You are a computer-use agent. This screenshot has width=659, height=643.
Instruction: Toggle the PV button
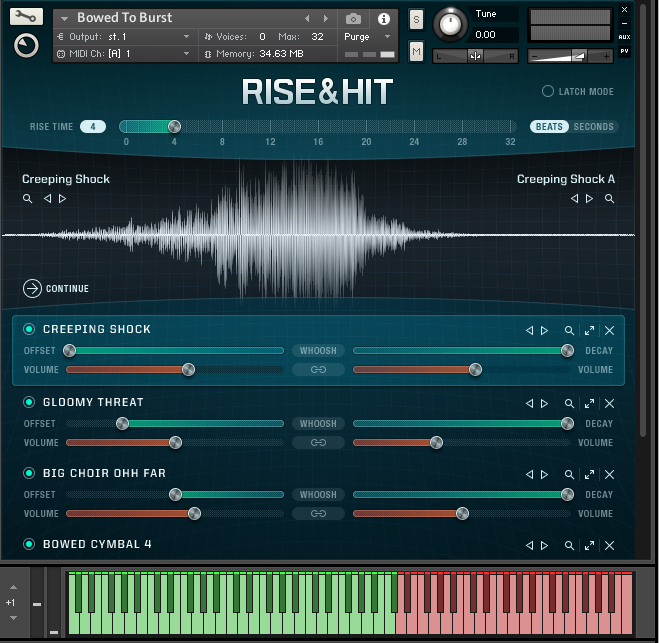coord(625,51)
